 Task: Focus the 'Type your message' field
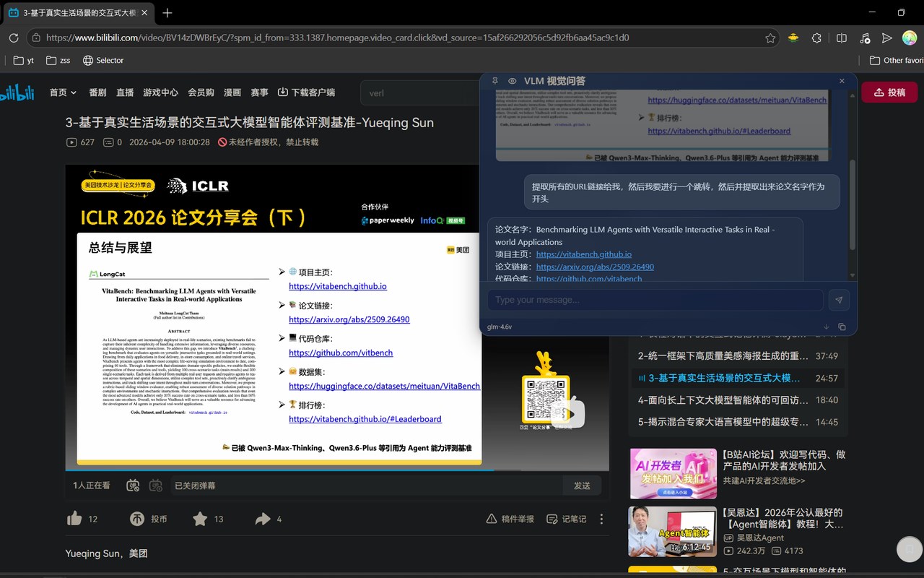coord(655,300)
